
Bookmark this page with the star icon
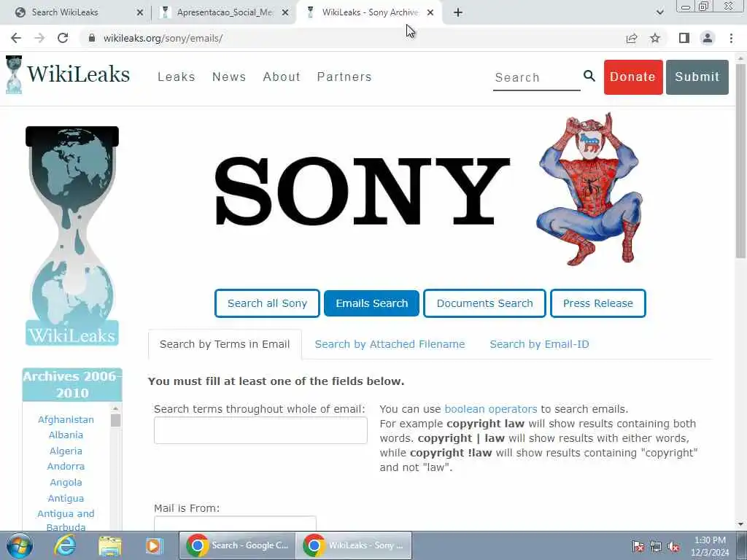(655, 38)
